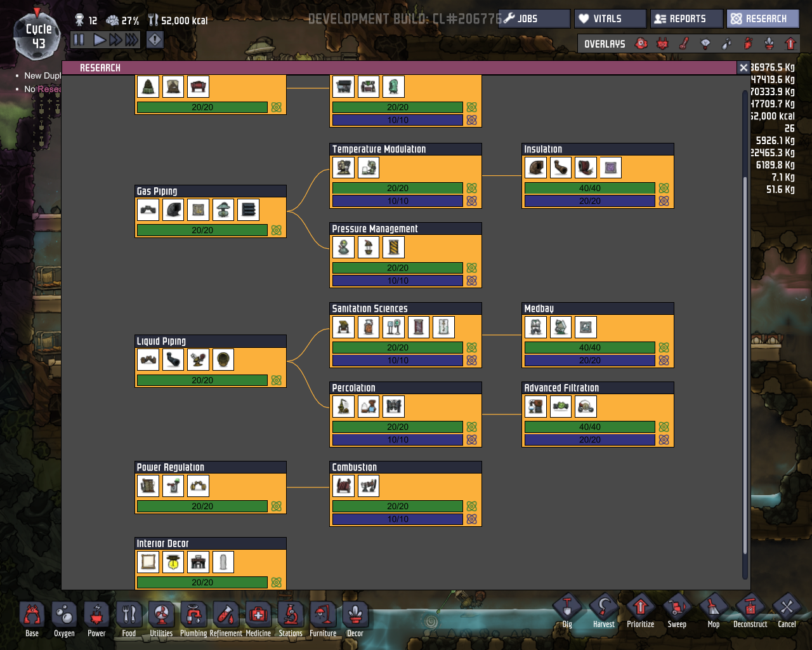Screen dimensions: 812x650
Task: Toggle the temperature overlay thermometer
Action: [684, 44]
